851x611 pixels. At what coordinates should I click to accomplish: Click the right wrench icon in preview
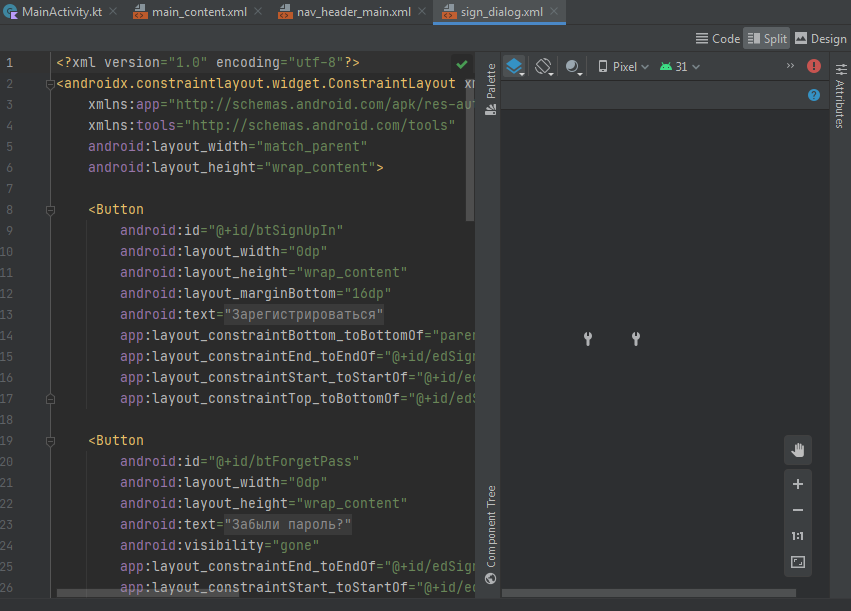click(x=636, y=339)
